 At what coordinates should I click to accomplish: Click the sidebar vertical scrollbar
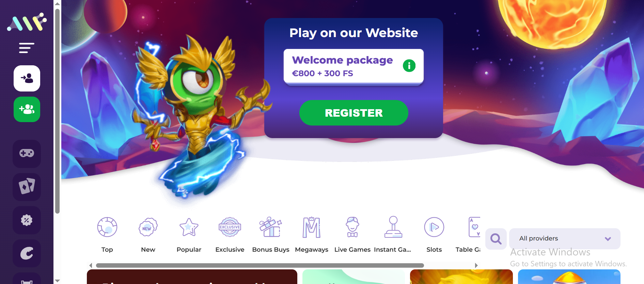(x=57, y=111)
